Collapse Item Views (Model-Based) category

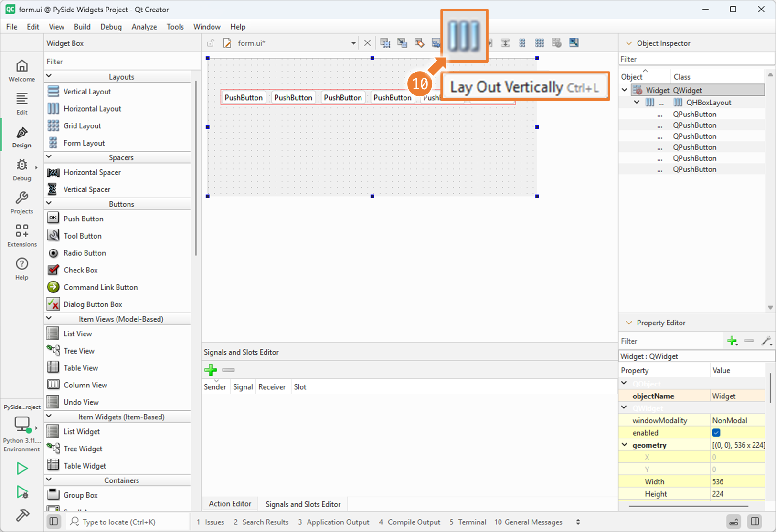[x=49, y=318]
